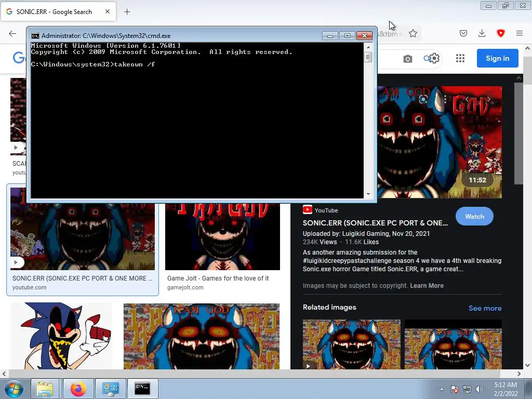532x399 pixels.
Task: Click the network tray icon
Action: point(467,389)
